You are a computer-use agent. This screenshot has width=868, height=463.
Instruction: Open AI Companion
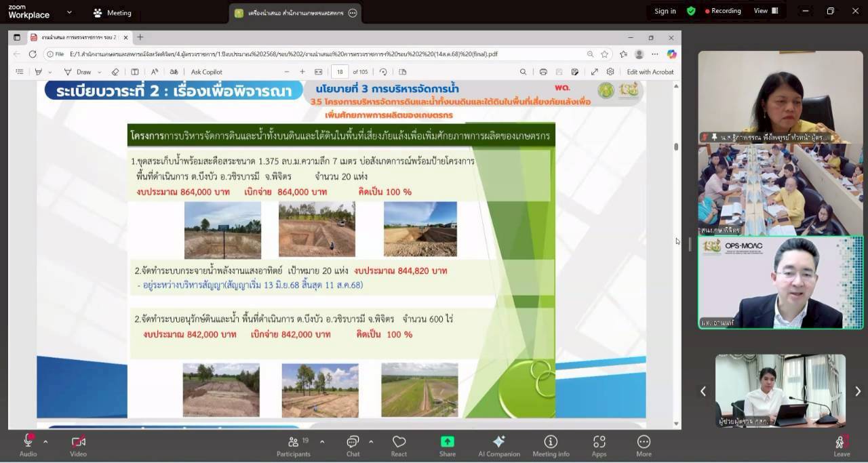[498, 445]
